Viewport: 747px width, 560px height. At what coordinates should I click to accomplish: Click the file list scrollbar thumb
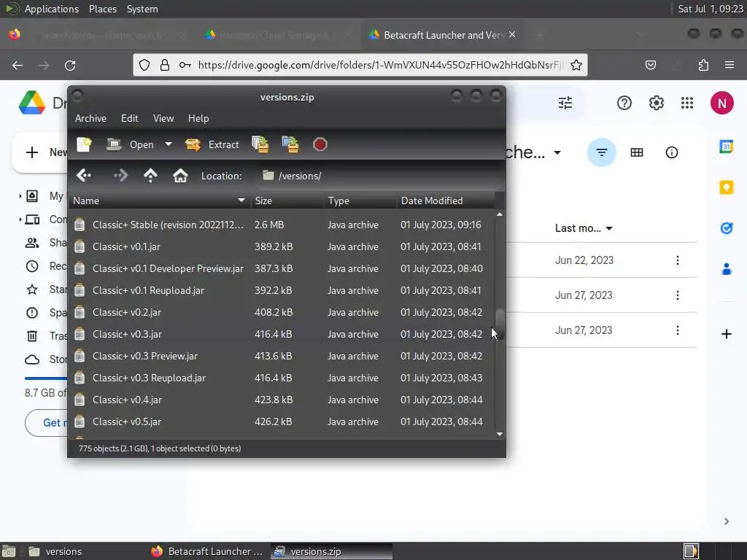[500, 323]
